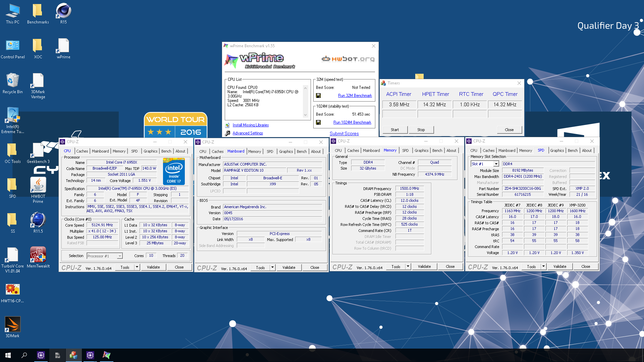Open the This PC desktop icon
The width and height of the screenshot is (644, 362).
click(x=12, y=14)
